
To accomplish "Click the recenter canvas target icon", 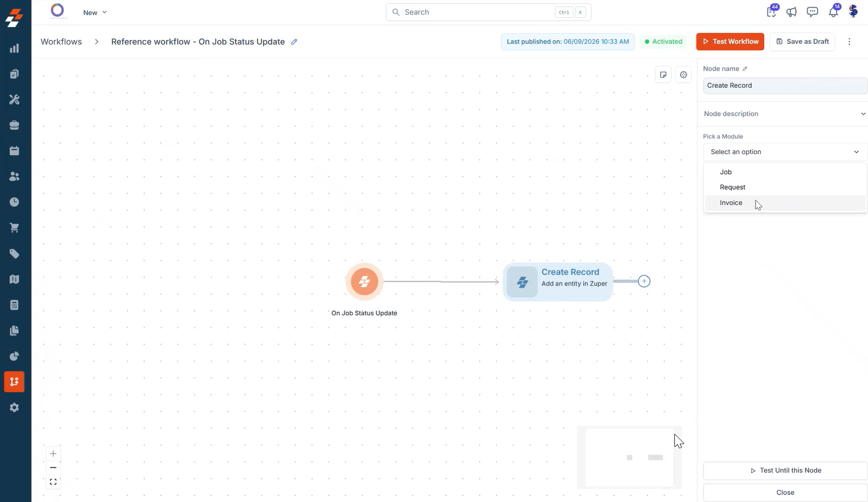I will [684, 75].
